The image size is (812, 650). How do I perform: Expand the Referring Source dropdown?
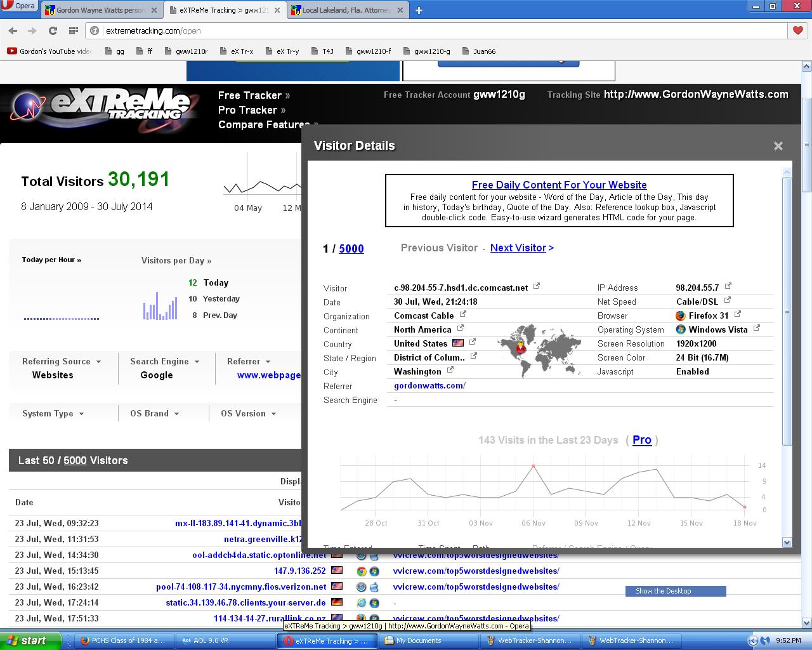pyautogui.click(x=62, y=361)
